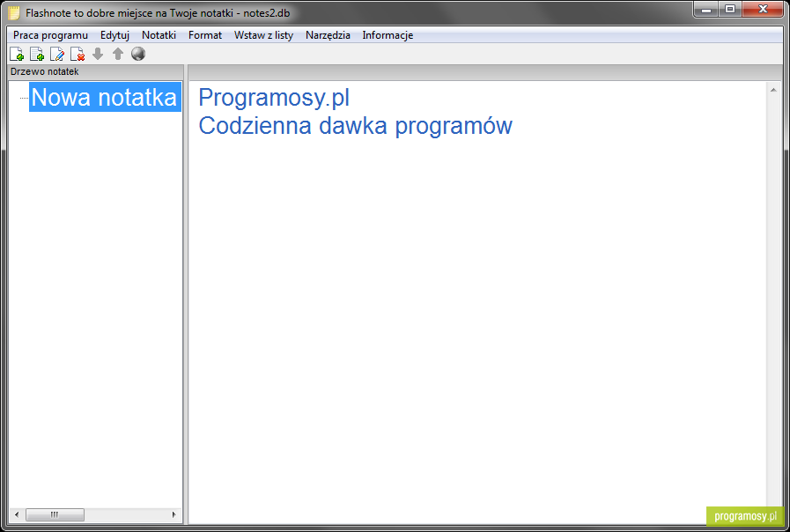Minimize the Flashnote window
Image resolution: width=790 pixels, height=532 pixels.
click(706, 10)
